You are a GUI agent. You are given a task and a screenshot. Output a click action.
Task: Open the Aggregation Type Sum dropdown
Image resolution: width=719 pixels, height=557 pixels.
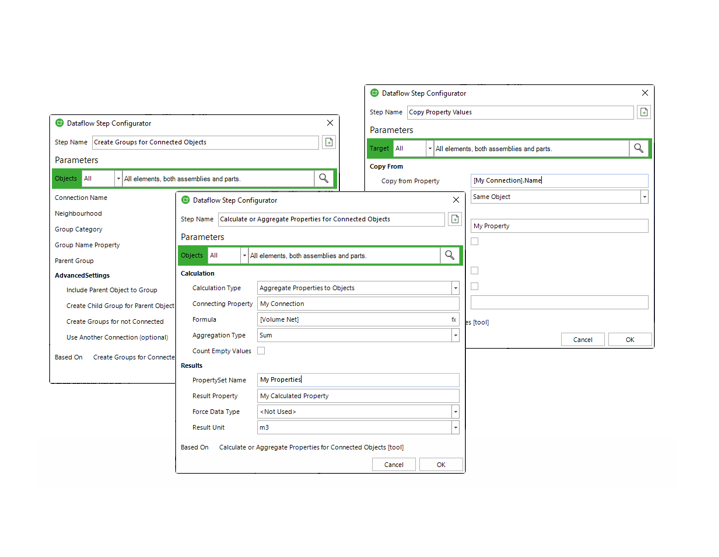point(455,335)
